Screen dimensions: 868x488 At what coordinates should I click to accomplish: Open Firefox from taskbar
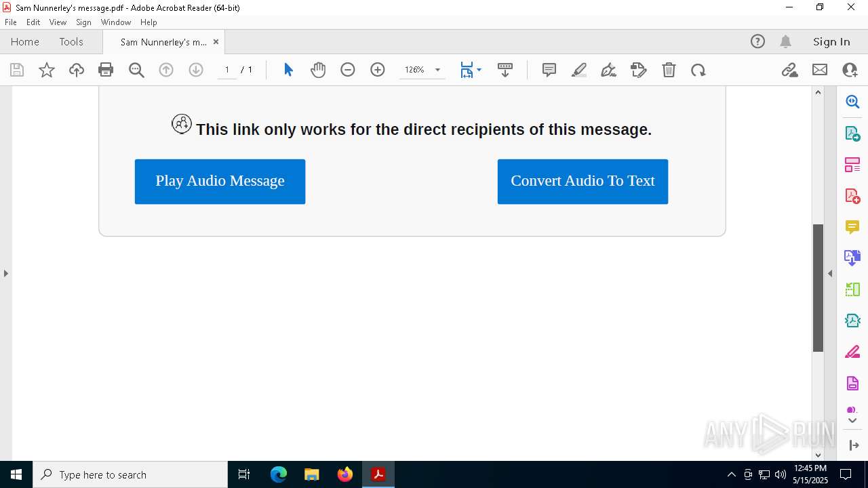(345, 474)
